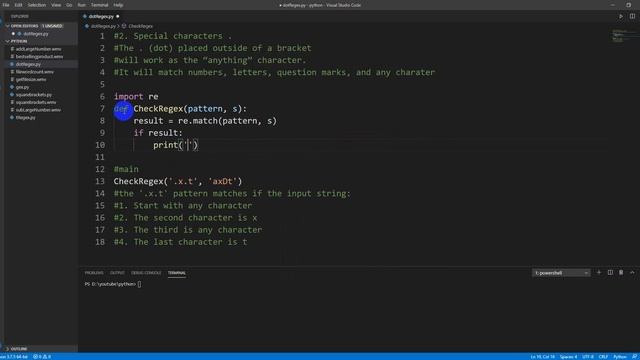
Task: Split the editor with top-right icon
Action: 632,16
